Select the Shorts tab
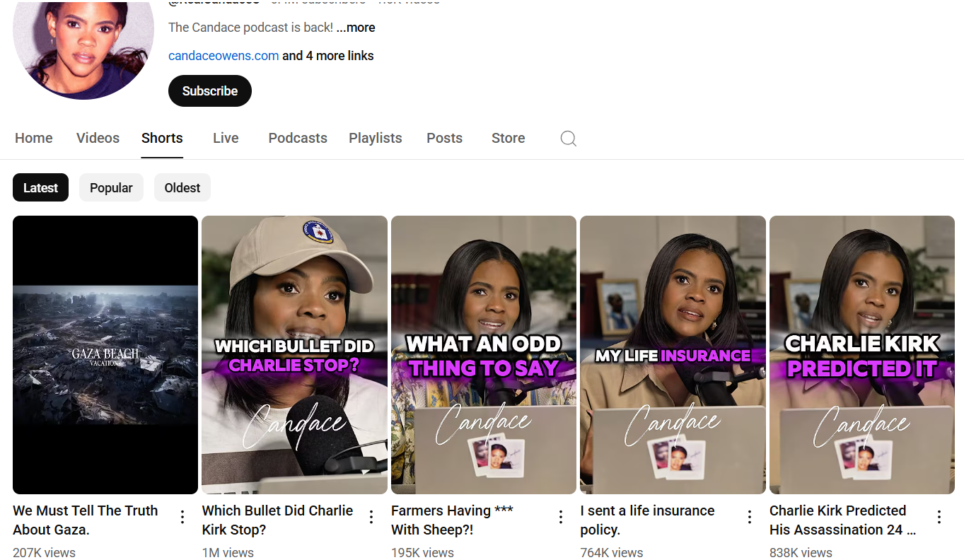964x560 pixels. click(162, 138)
